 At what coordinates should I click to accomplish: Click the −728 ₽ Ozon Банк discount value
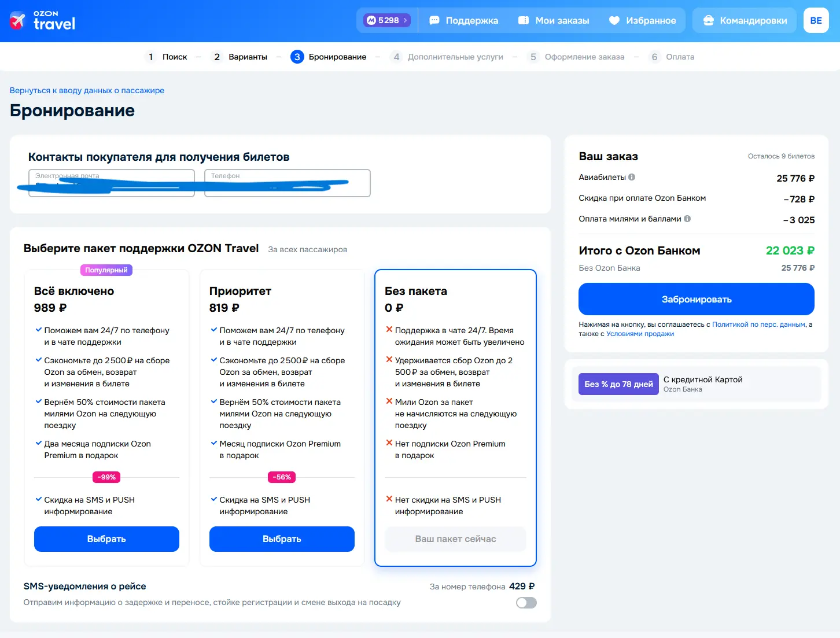[799, 199]
